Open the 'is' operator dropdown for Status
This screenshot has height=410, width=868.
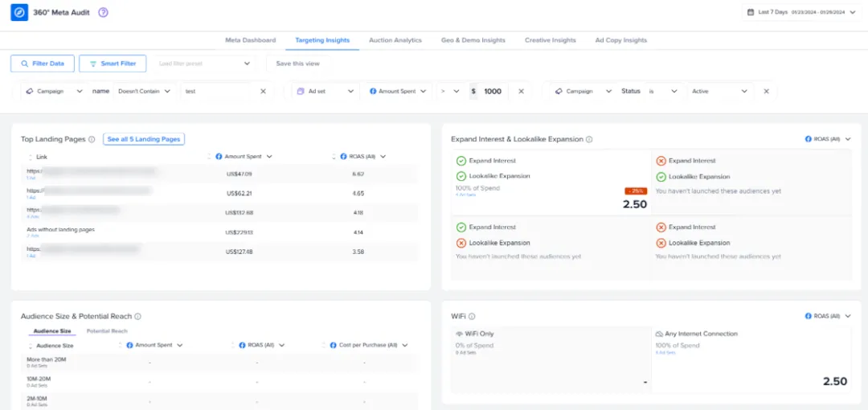coord(664,92)
